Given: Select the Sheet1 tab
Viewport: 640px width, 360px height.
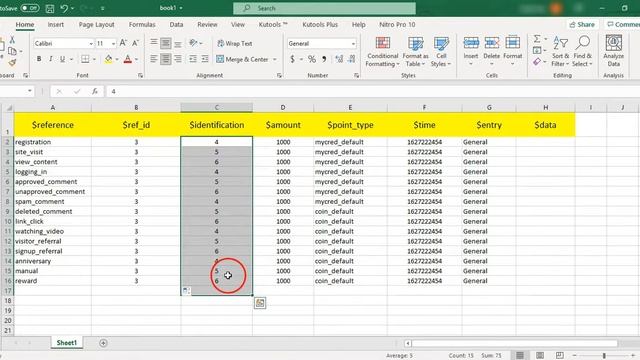Looking at the screenshot, I should [67, 343].
